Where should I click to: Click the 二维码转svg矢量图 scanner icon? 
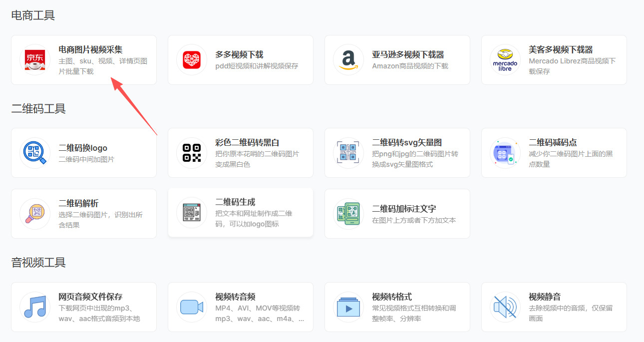pyautogui.click(x=348, y=153)
